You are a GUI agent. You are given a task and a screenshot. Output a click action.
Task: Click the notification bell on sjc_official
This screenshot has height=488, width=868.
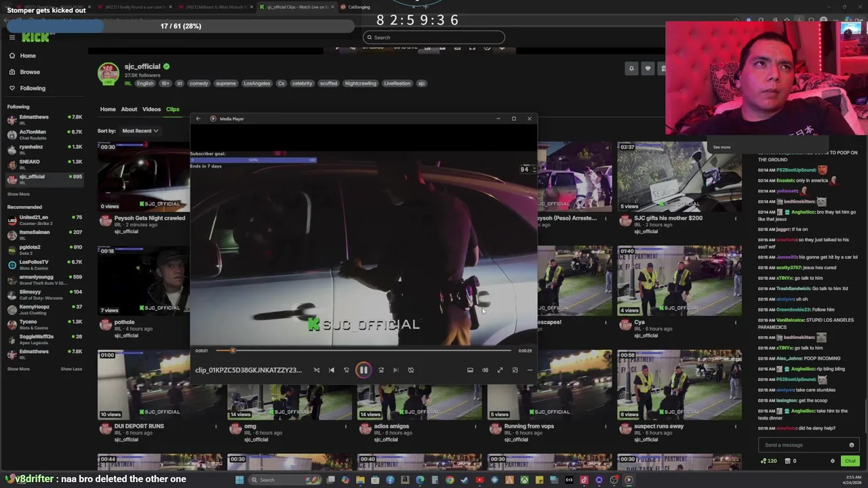[x=631, y=68]
